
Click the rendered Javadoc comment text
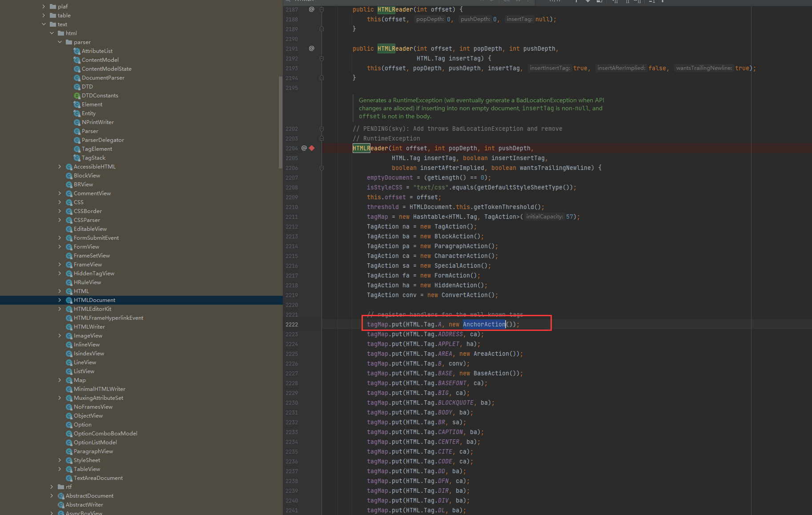(481, 108)
